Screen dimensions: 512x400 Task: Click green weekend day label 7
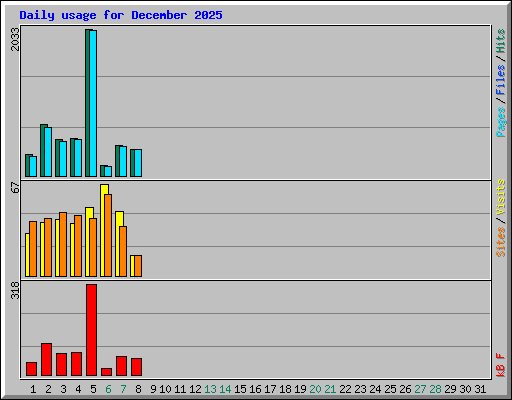point(123,389)
